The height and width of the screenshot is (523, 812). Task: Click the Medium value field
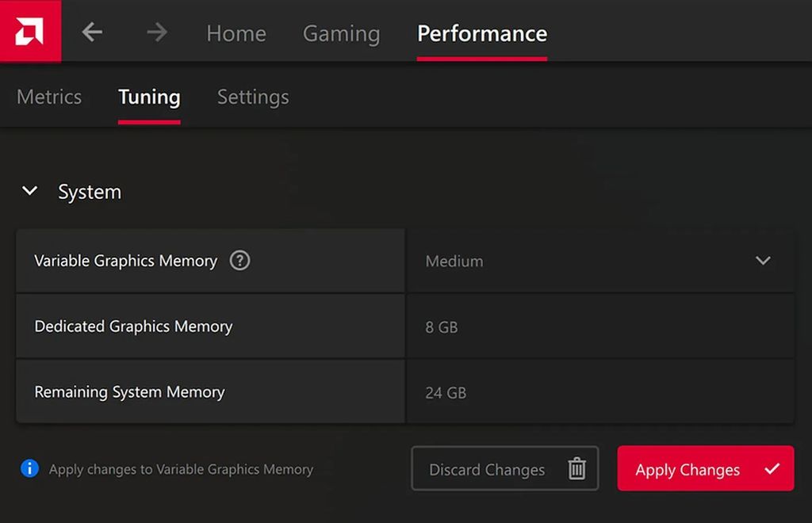coord(454,261)
